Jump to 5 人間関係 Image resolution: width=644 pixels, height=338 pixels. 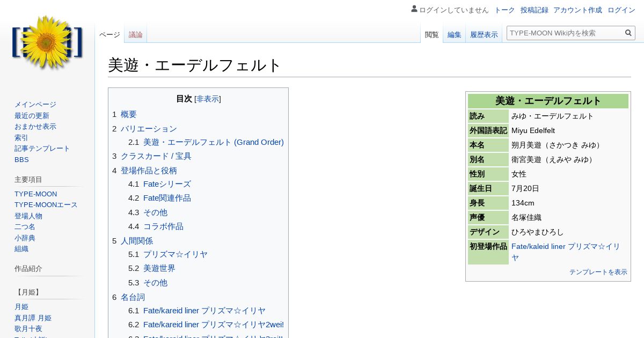click(133, 241)
